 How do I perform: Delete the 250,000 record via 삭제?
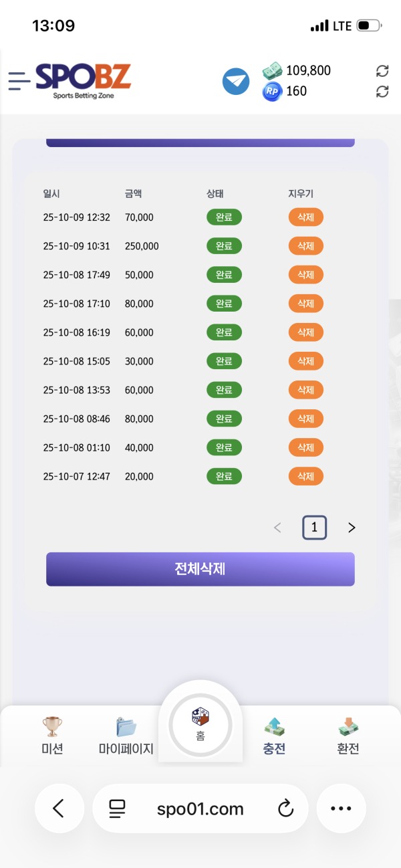pos(305,245)
